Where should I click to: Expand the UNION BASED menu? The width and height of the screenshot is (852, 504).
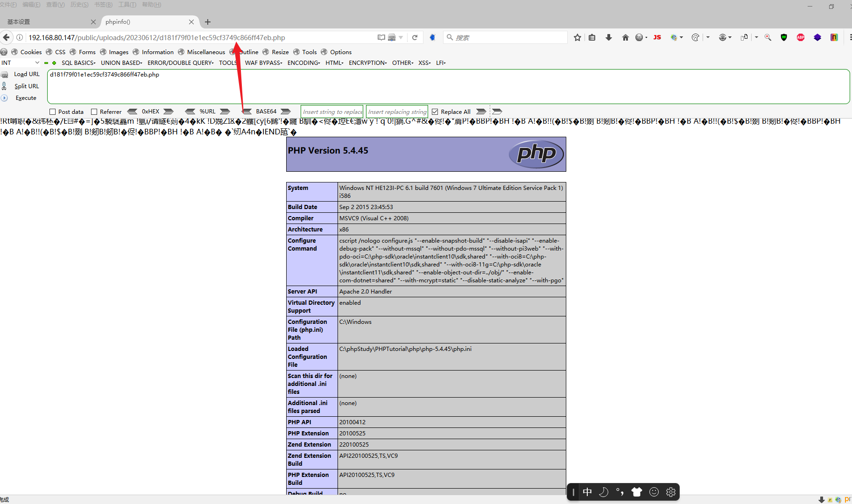click(x=121, y=63)
